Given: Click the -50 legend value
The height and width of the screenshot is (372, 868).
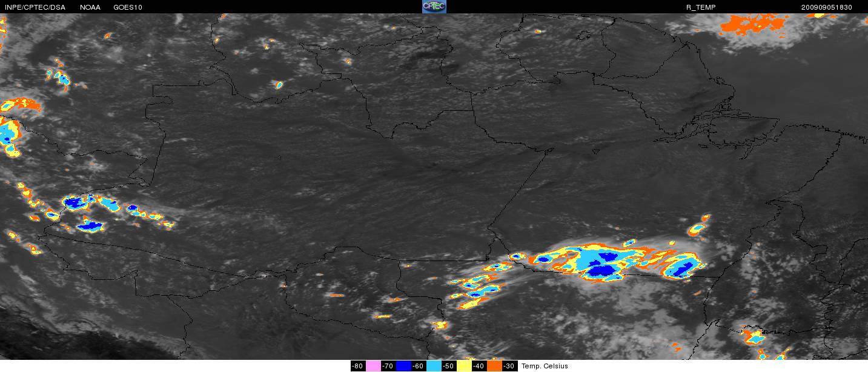Looking at the screenshot, I should coord(449,366).
